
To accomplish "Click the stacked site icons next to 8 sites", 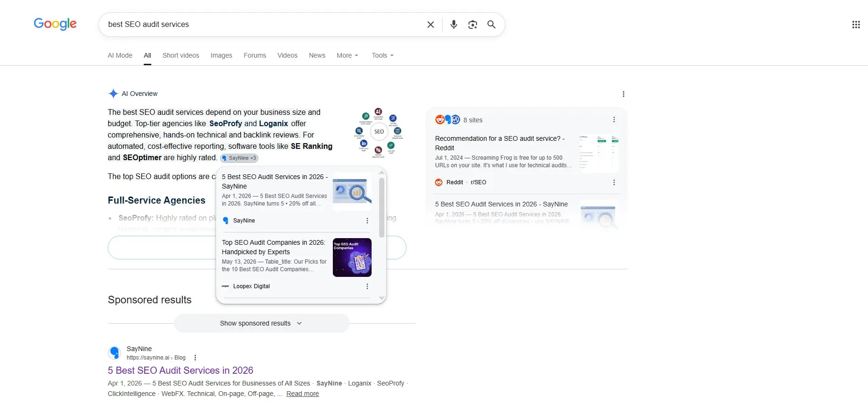I will (447, 120).
